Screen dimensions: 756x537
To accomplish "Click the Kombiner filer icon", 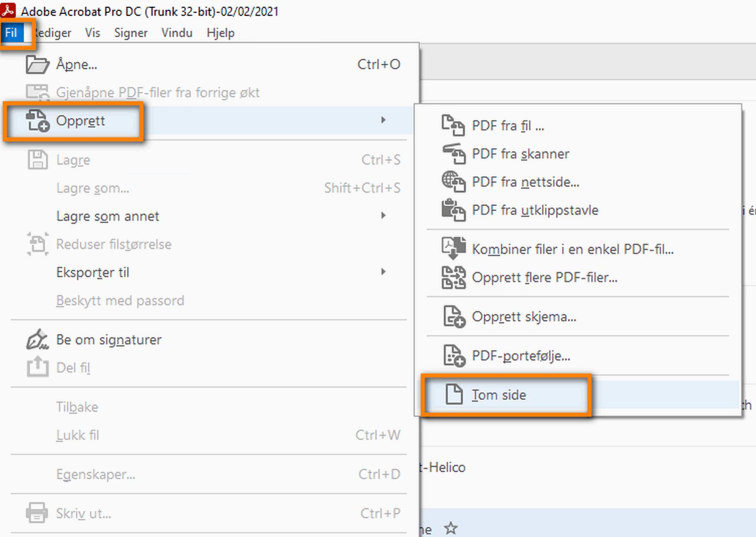I will click(454, 249).
